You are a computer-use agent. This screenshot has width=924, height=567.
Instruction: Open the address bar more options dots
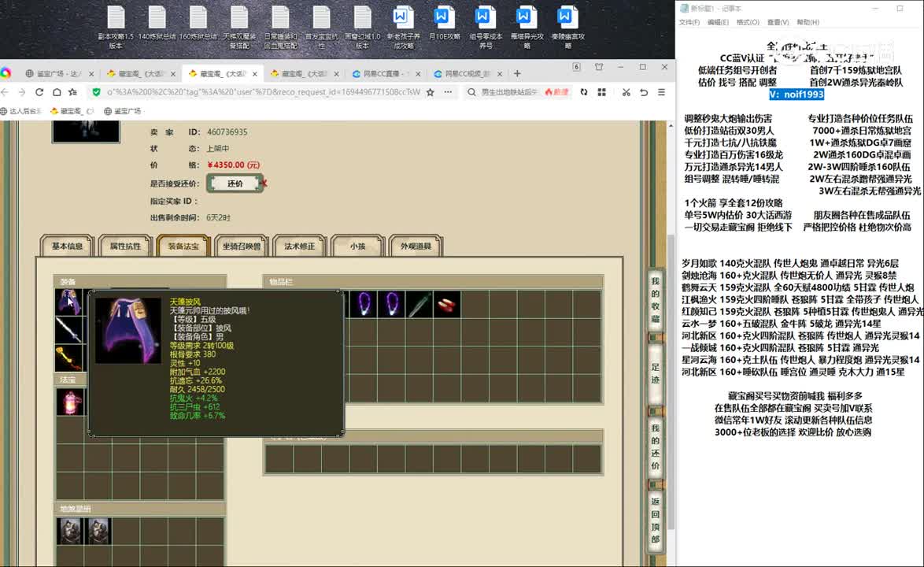pos(448,92)
